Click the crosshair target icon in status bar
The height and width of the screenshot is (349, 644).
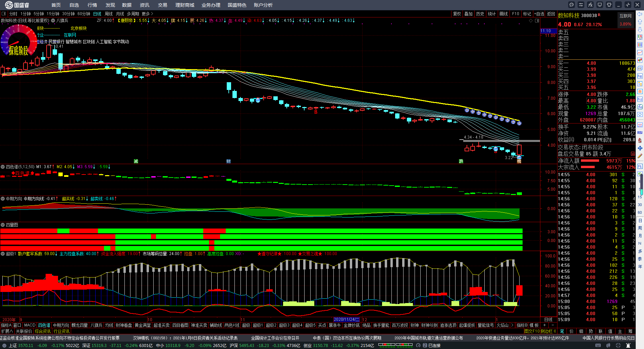pos(618,345)
